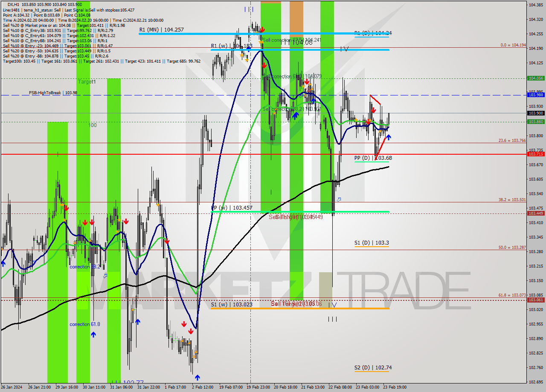Click the '23 Feb 19:00' time axis label
The height and width of the screenshot is (392, 546).
point(395,387)
